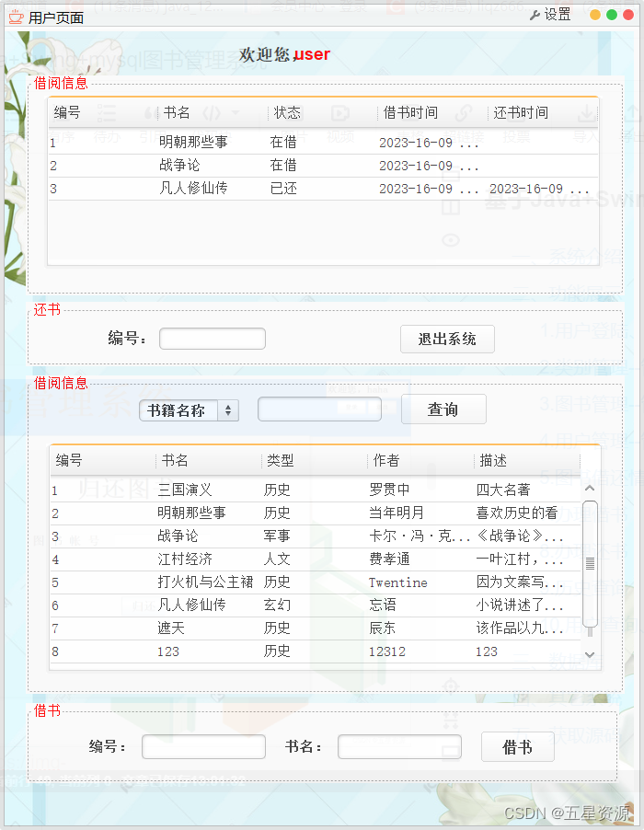Sort borrow table by 借书时间 column header
Image resolution: width=644 pixels, height=830 pixels.
click(433, 113)
